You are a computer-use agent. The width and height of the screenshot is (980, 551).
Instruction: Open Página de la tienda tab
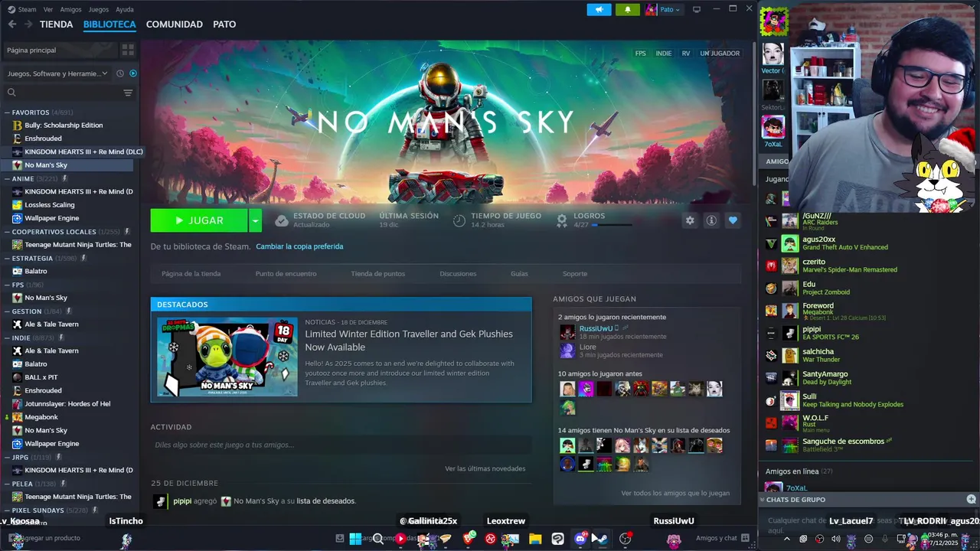(191, 273)
